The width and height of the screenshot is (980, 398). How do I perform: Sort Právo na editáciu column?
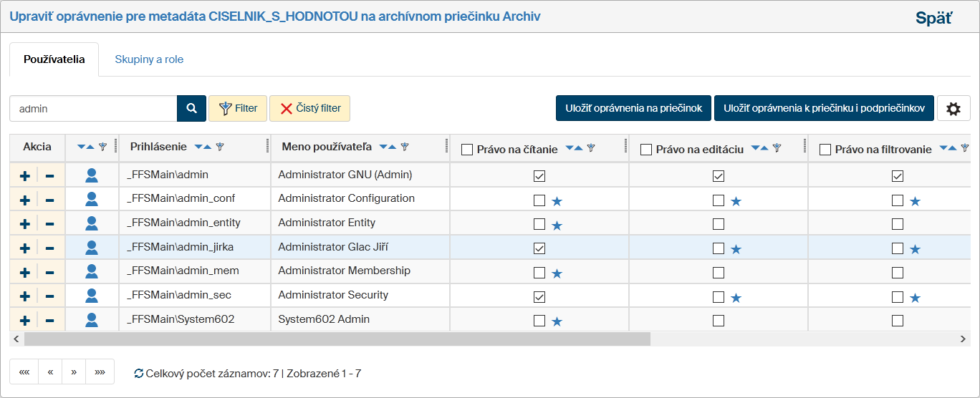pyautogui.click(x=759, y=148)
